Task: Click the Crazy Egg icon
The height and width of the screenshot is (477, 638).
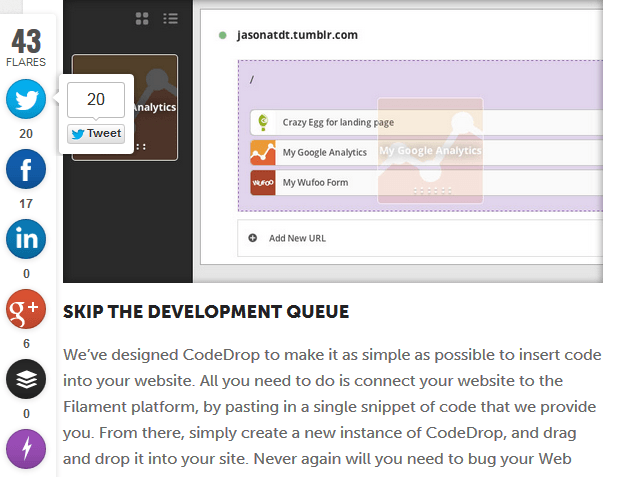Action: tap(263, 122)
